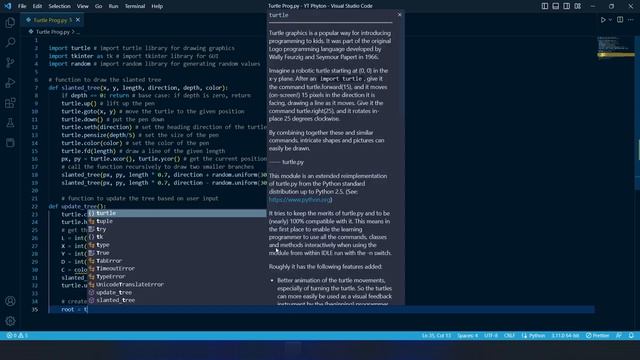Change indentation via Spaces: 4
The height and width of the screenshot is (360, 640).
467,336
